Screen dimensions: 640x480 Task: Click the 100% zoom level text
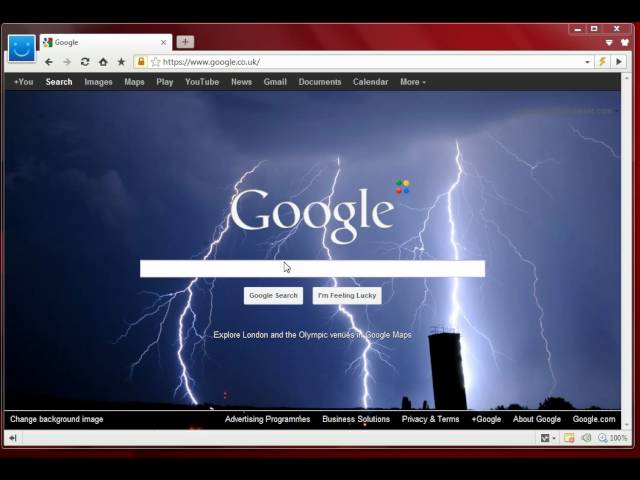pyautogui.click(x=618, y=438)
